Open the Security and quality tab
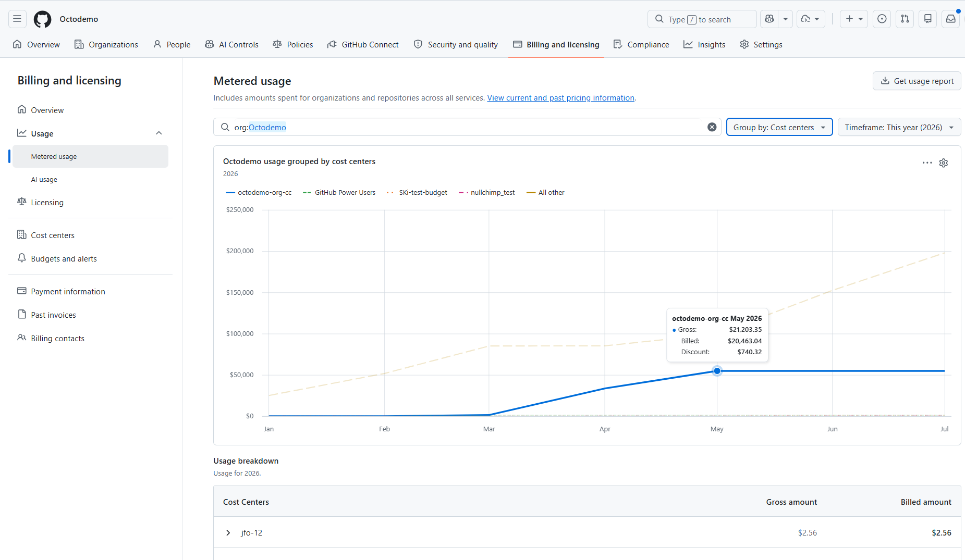Image resolution: width=965 pixels, height=560 pixels. [456, 45]
